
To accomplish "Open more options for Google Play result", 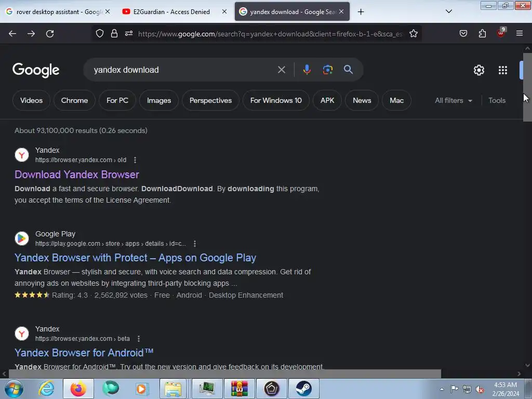I will [195, 244].
